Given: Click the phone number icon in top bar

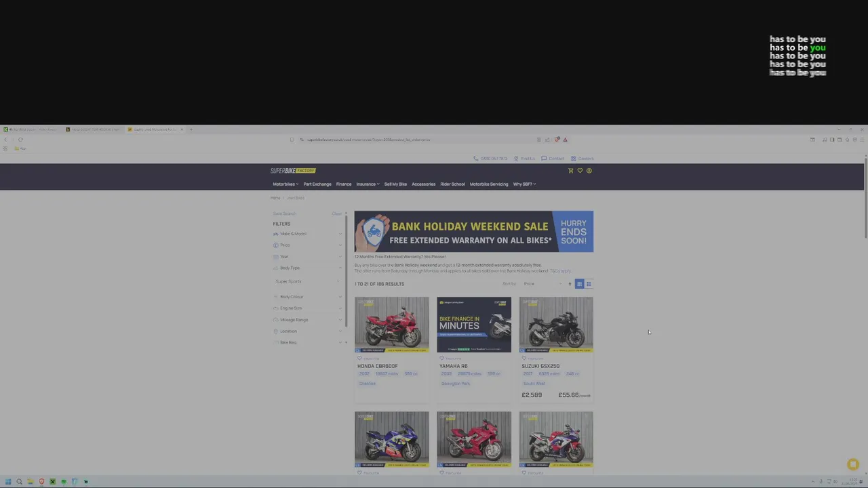Looking at the screenshot, I should pyautogui.click(x=476, y=159).
